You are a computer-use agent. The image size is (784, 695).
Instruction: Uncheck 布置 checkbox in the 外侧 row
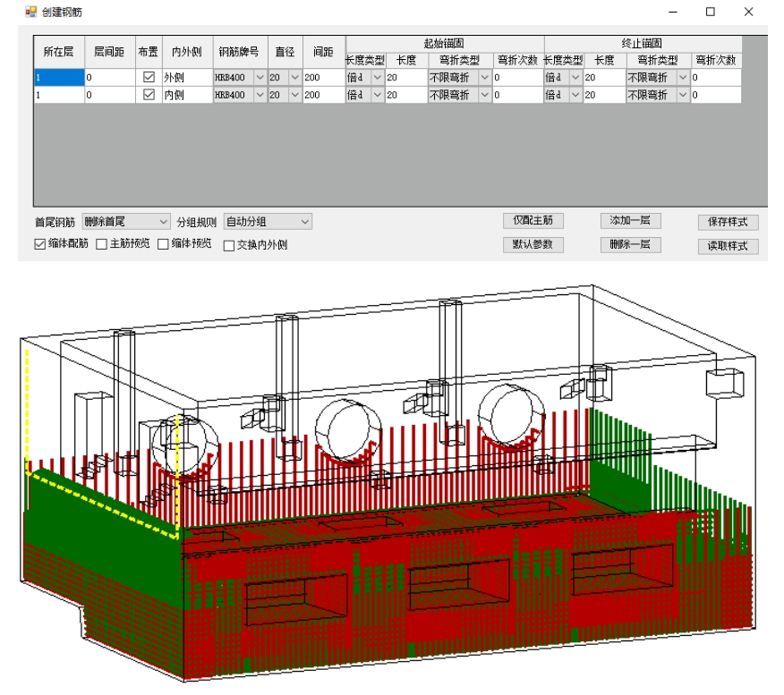click(149, 78)
